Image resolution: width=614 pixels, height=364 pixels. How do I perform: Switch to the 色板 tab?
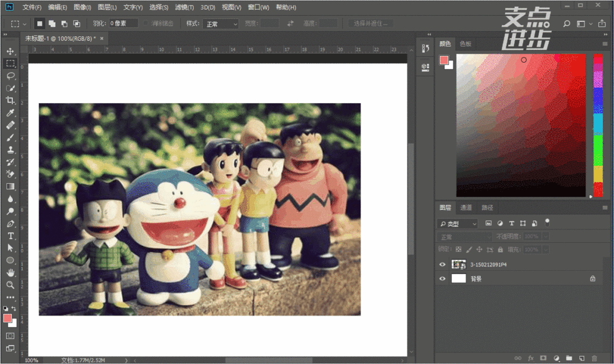[466, 44]
